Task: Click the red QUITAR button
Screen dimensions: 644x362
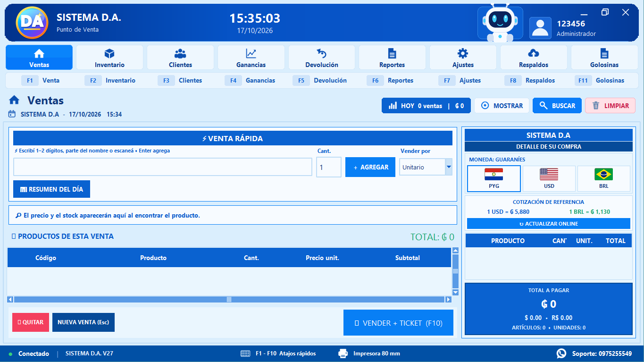Action: (31, 322)
